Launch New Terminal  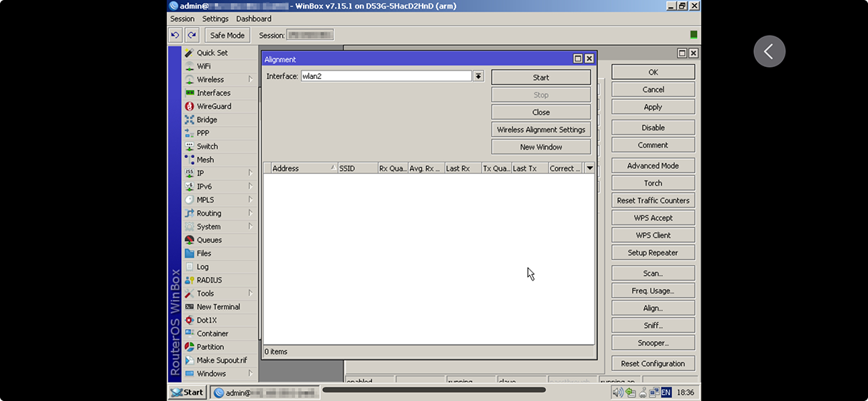coord(218,307)
